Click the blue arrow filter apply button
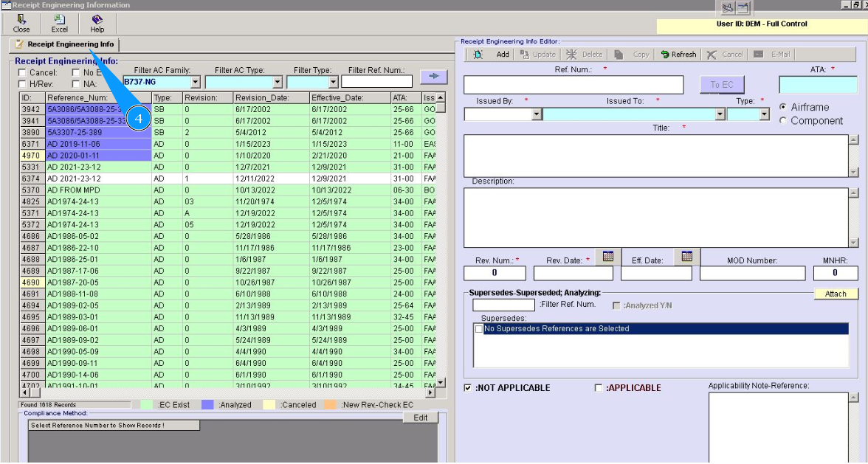The width and height of the screenshot is (868, 464). (x=433, y=76)
